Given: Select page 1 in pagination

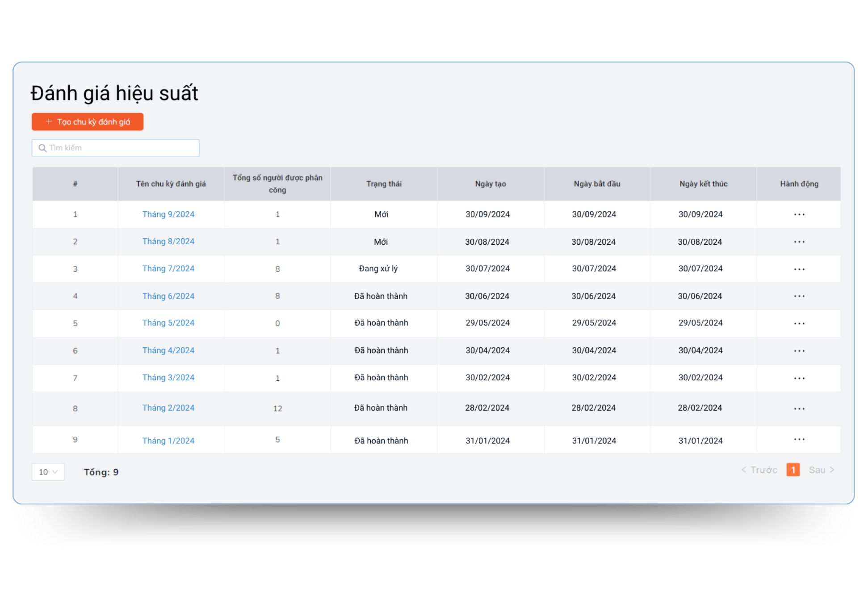Looking at the screenshot, I should (793, 470).
